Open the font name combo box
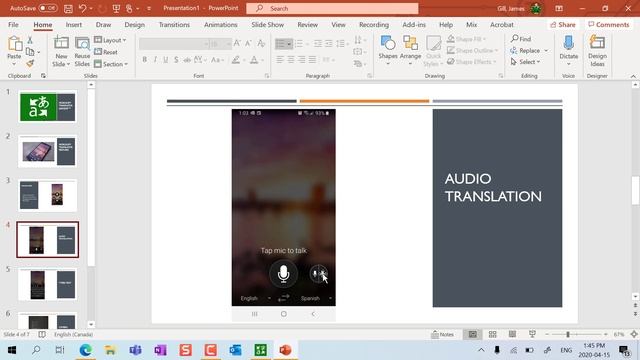Screen dimensions: 640x360 pyautogui.click(x=174, y=44)
